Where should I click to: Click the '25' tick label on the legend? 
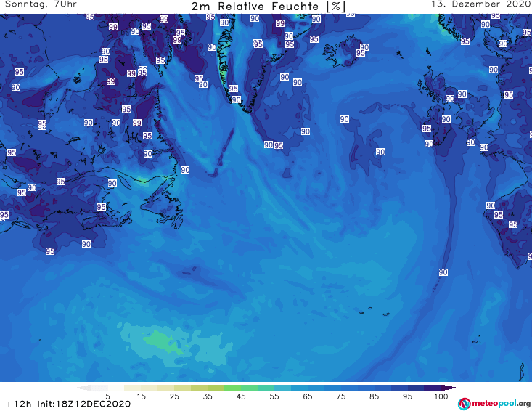[x=174, y=396]
